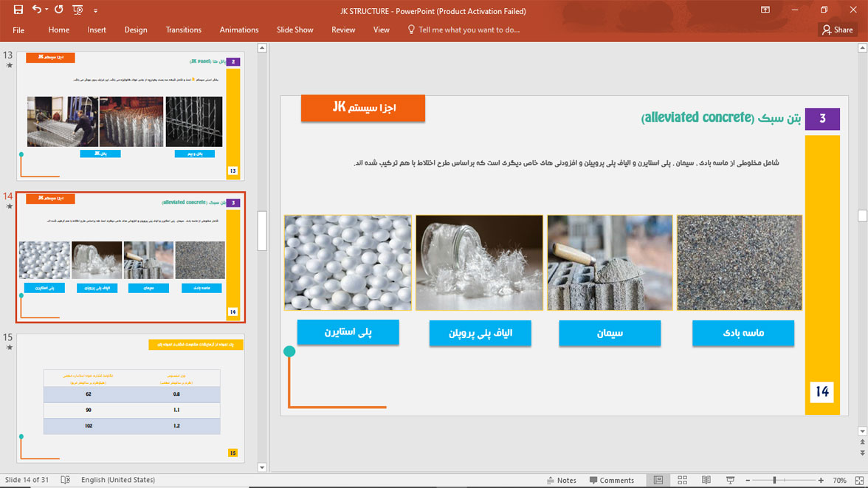Open spell check icon in status bar
This screenshot has width=868, height=488.
pos(65,480)
